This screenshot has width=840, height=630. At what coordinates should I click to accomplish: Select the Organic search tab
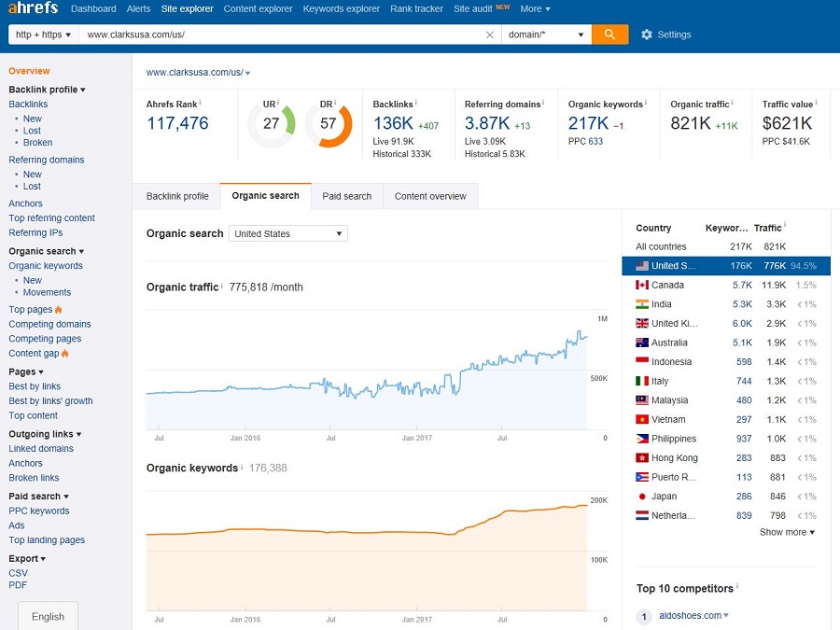coord(266,196)
